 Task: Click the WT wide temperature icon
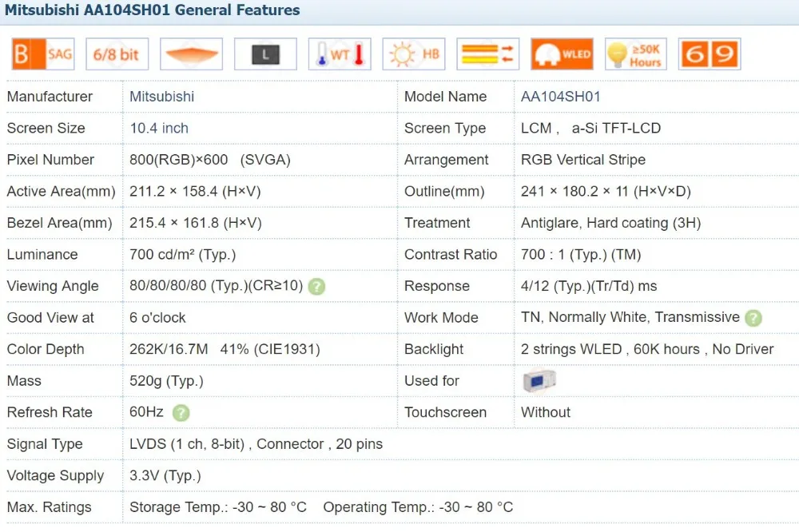click(340, 54)
